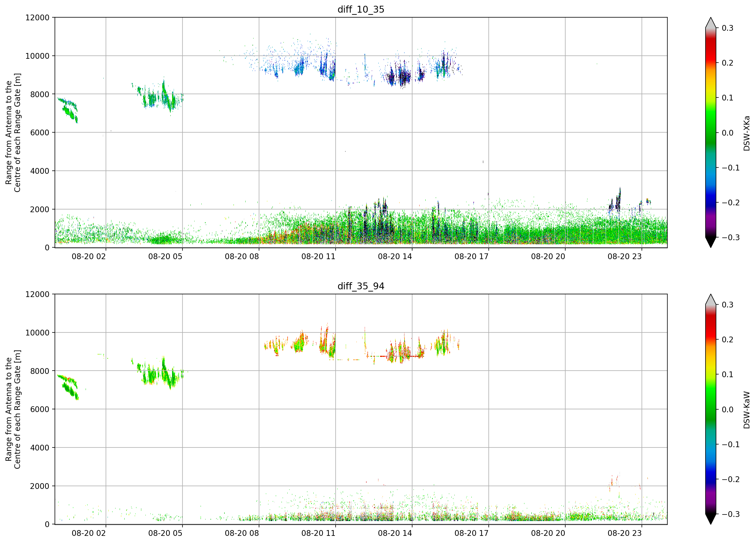The height and width of the screenshot is (543, 756).
Task: Click the 08-20 02 x-tick under the diff_35_94 plot
Action: tap(89, 533)
